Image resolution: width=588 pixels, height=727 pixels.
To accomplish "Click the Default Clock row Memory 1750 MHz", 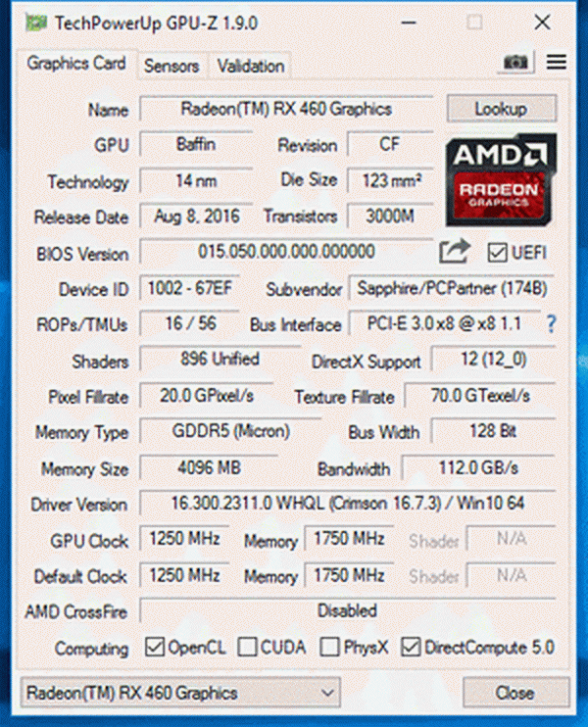I will coord(349,576).
